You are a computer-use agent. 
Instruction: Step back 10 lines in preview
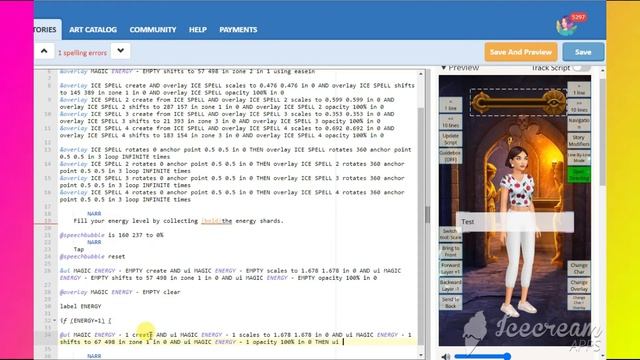(x=451, y=122)
